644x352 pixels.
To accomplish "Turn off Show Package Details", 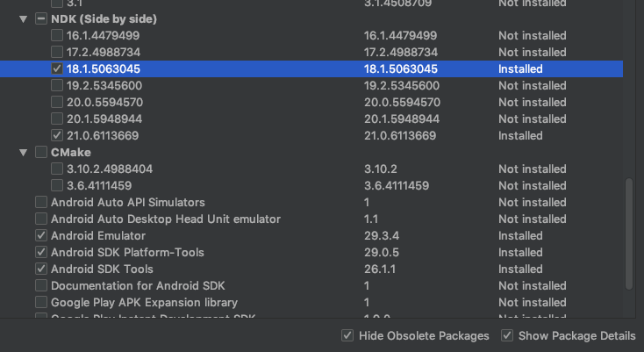I will [506, 335].
